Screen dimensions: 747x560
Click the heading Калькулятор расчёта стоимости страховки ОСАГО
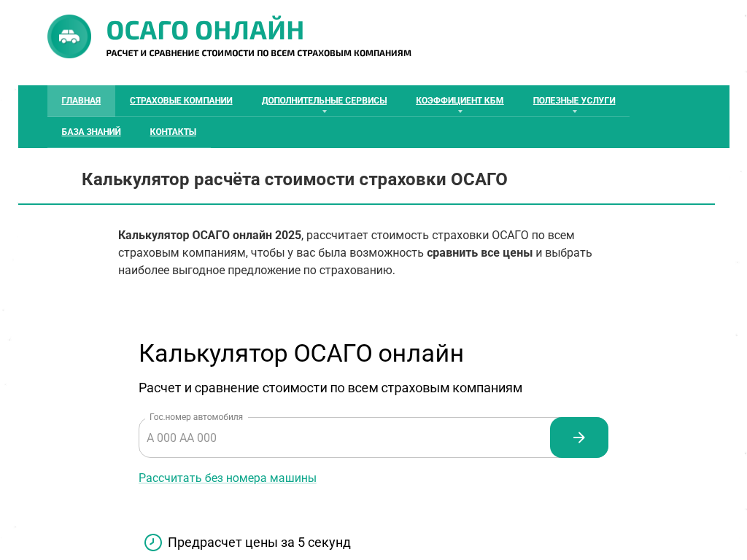coord(295,179)
